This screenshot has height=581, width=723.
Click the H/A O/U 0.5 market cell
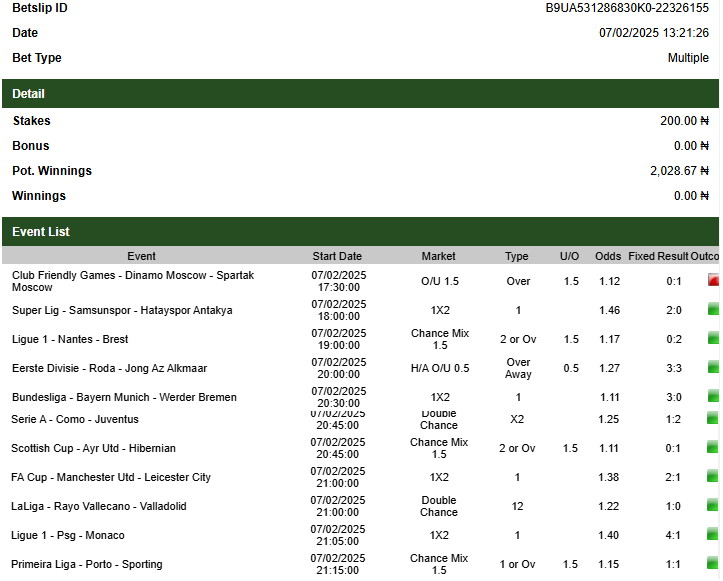click(x=440, y=368)
